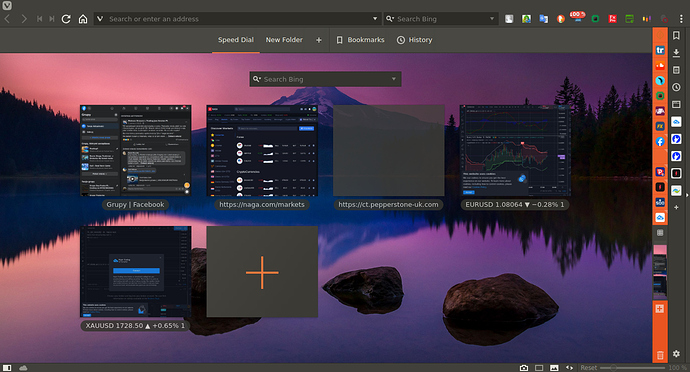Open the wave-logo web panel

point(676,190)
